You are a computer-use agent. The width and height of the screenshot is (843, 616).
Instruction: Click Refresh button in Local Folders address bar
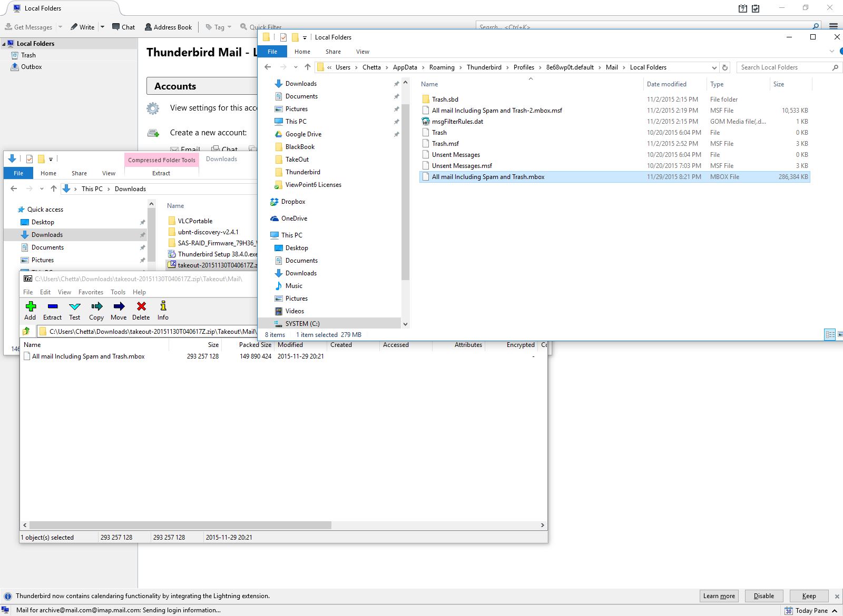725,67
